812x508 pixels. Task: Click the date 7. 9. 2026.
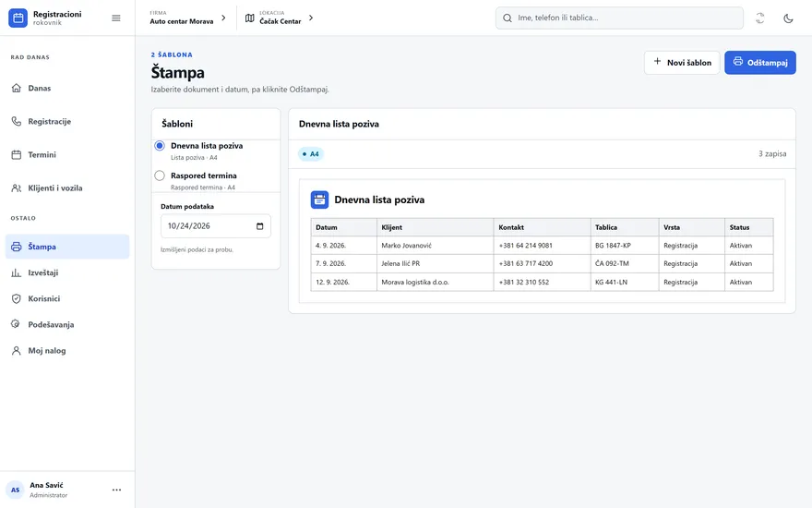point(331,263)
